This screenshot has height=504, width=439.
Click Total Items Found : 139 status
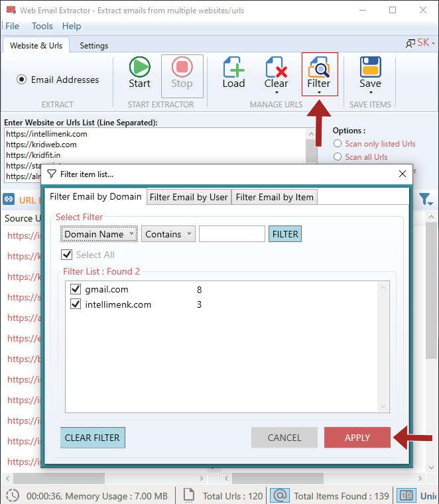[x=342, y=496]
